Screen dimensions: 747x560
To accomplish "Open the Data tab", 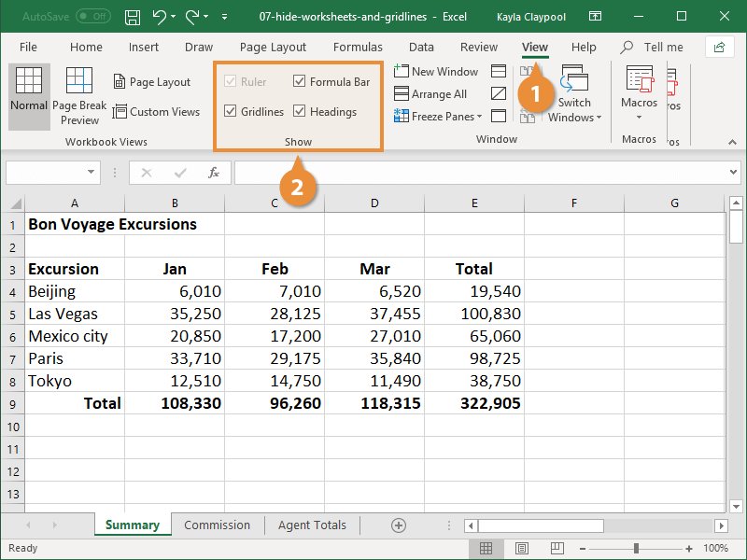I will coord(421,48).
